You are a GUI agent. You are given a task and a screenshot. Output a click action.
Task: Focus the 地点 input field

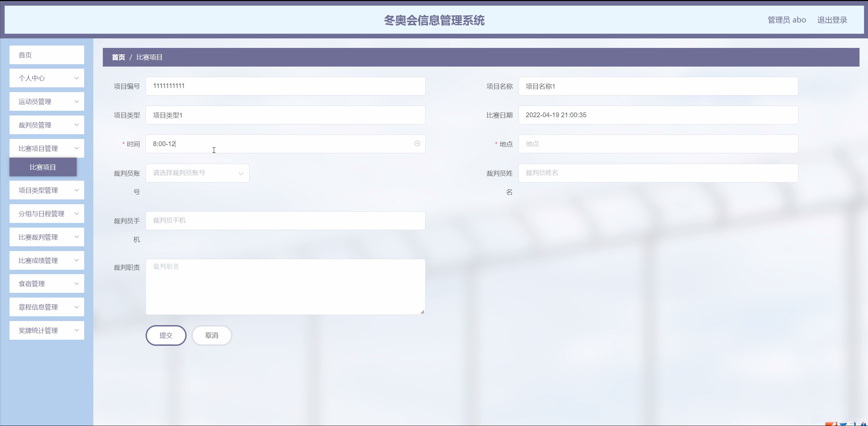pos(658,144)
